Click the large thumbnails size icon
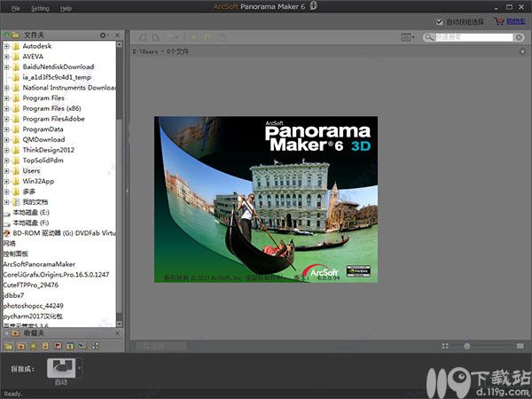This screenshot has height=399, width=532. (520, 346)
